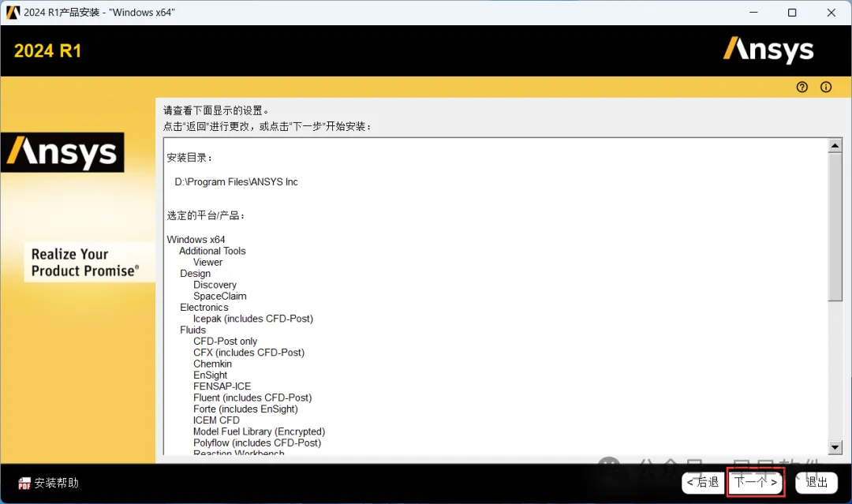This screenshot has height=504, width=852.
Task: Click the '安装目录:' heading
Action: pyautogui.click(x=189, y=158)
